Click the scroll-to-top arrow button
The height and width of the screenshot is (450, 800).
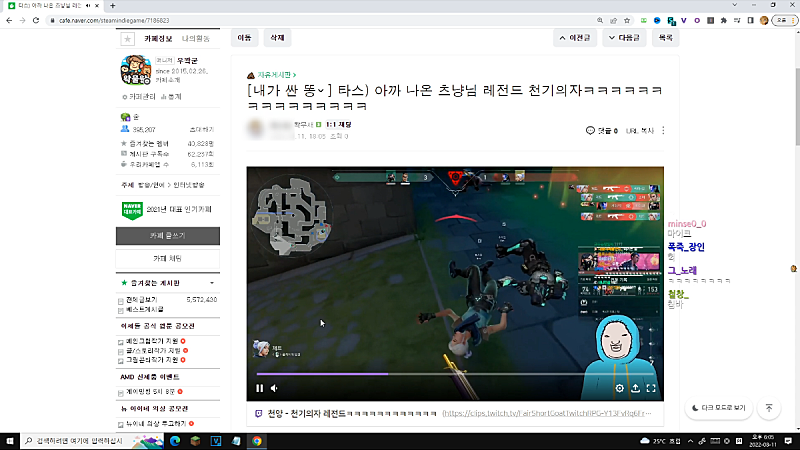[x=769, y=408]
